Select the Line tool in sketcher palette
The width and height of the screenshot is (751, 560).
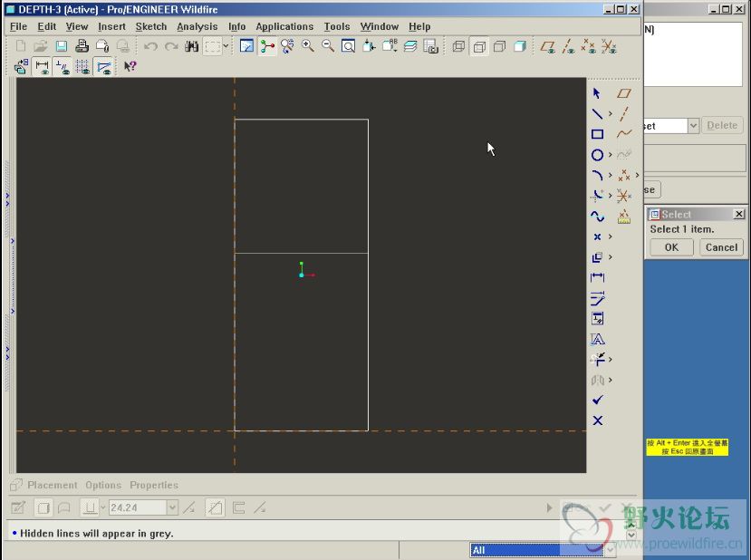click(597, 113)
